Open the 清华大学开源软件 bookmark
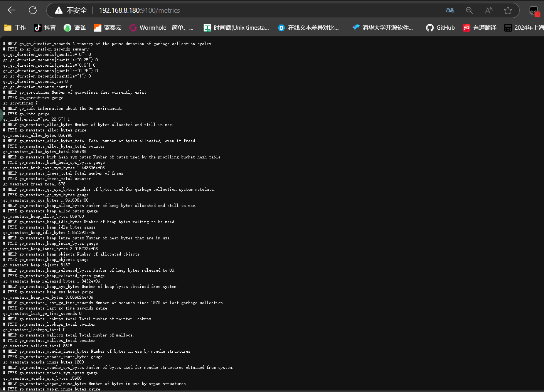The image size is (544, 392). [x=382, y=28]
